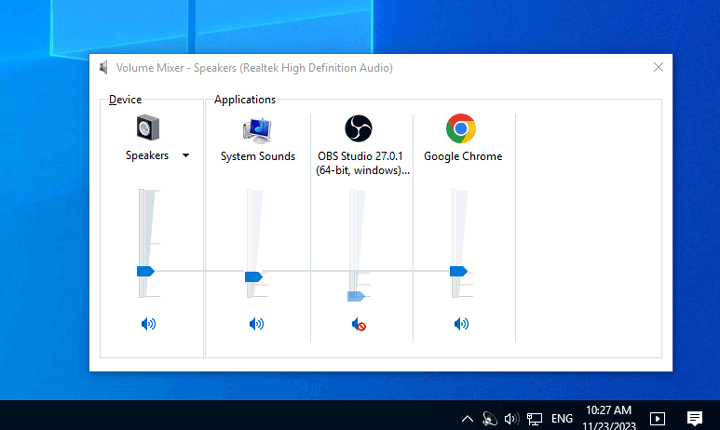Click the Speakers device name label
Image resolution: width=720 pixels, height=430 pixels.
(147, 155)
